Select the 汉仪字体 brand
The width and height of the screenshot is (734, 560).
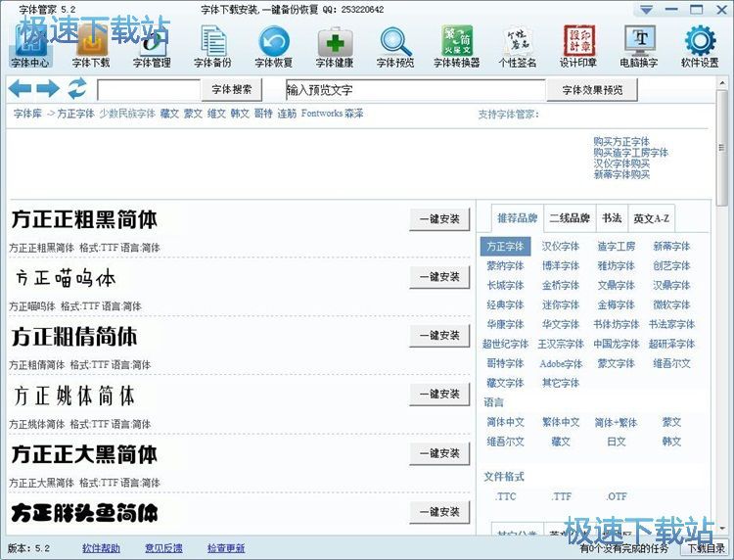click(561, 247)
